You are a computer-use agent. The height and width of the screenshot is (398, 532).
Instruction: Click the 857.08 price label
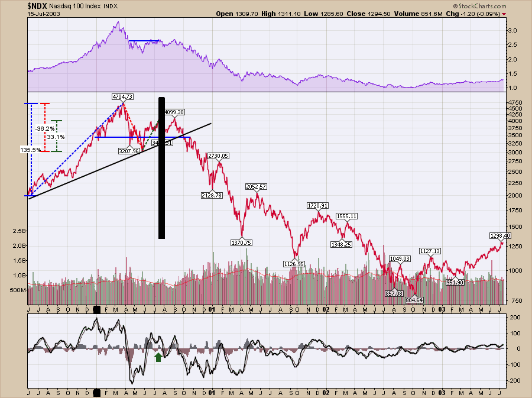394,293
